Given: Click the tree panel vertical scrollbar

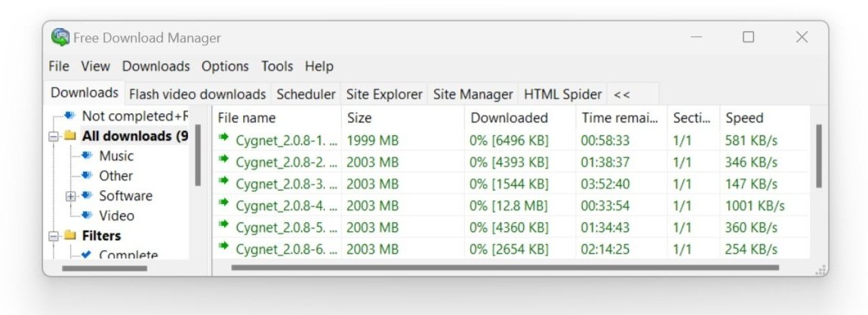Looking at the screenshot, I should pos(198,155).
